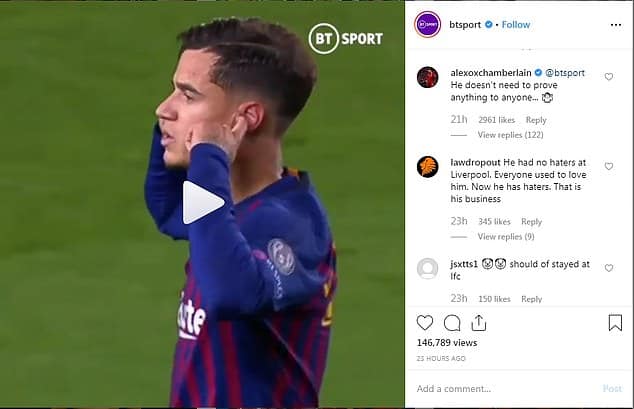Click the Add a comment field

[507, 389]
